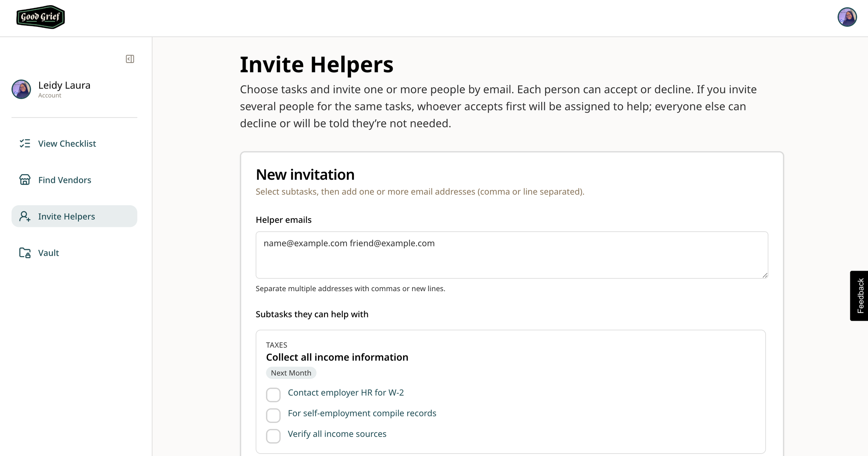The height and width of the screenshot is (456, 868).
Task: Click 'Separate multiple addresses' hint text
Action: coord(350,288)
